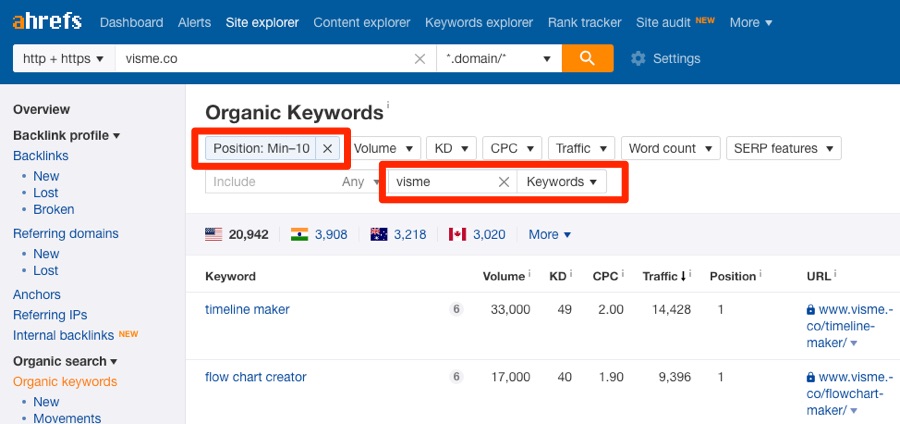The image size is (900, 424).
Task: Select the India flag icon
Action: click(x=299, y=234)
